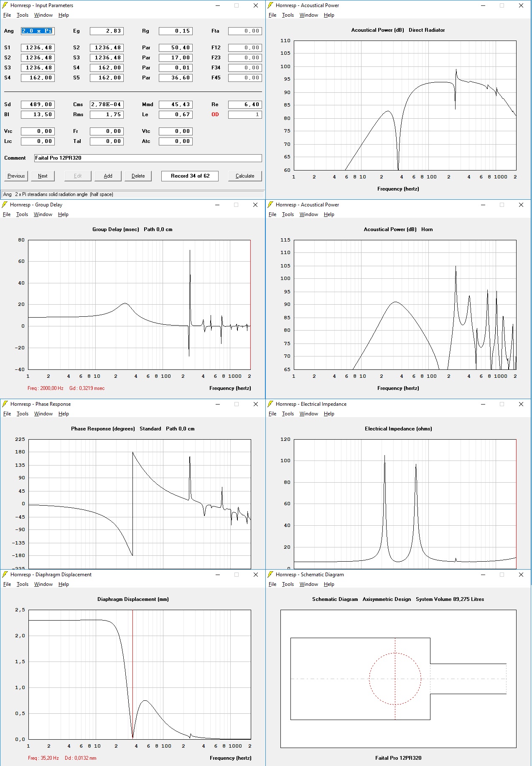Click the Calculate button

tap(245, 176)
